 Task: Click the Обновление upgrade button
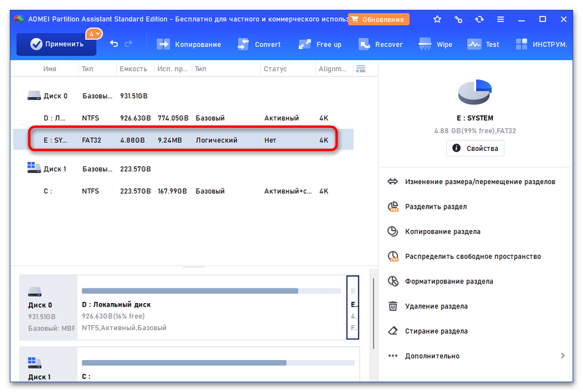click(x=379, y=19)
